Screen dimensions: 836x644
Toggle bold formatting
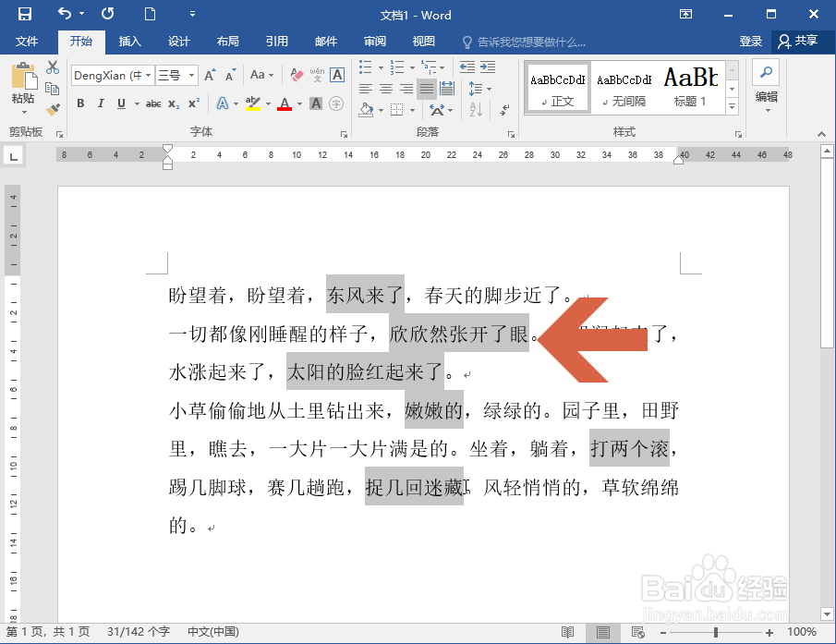point(80,103)
